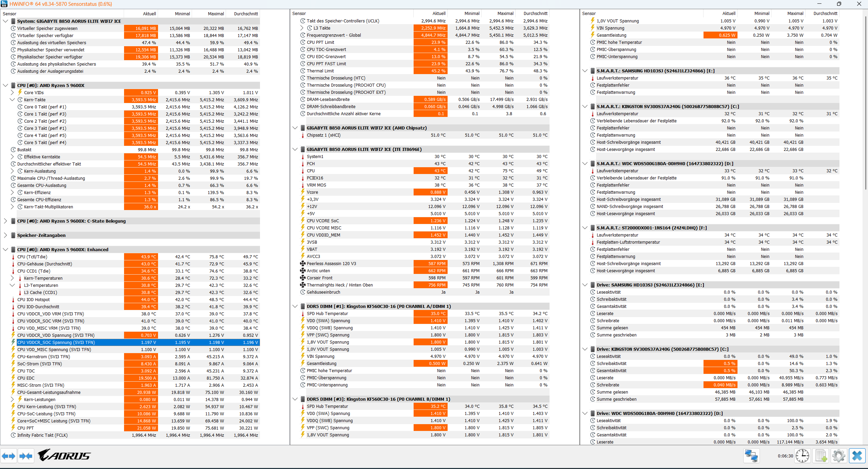
Task: Click the fan icon beside Thermalrights Heck / Hinten Oben
Action: click(x=302, y=285)
